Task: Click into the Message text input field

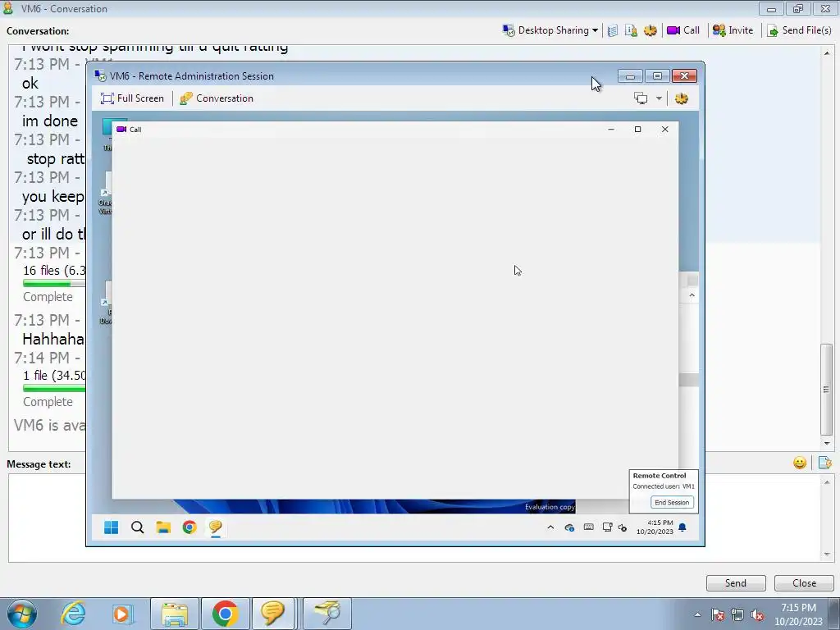Action: pyautogui.click(x=414, y=518)
